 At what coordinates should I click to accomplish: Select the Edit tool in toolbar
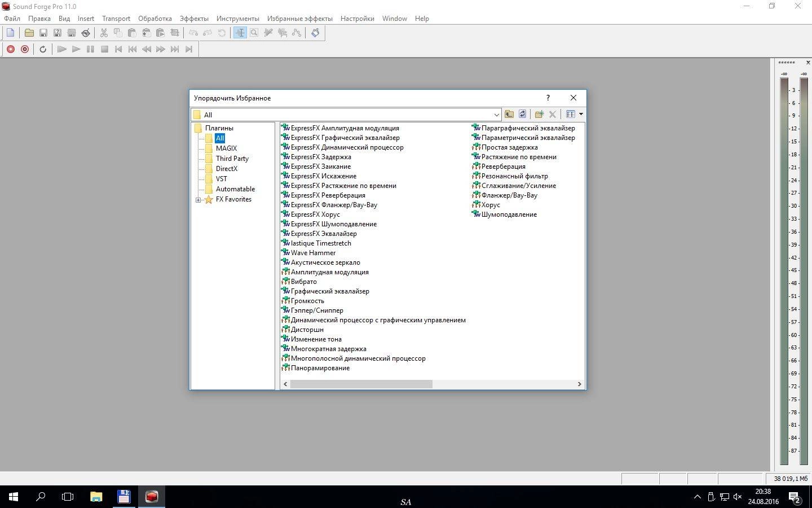point(240,33)
